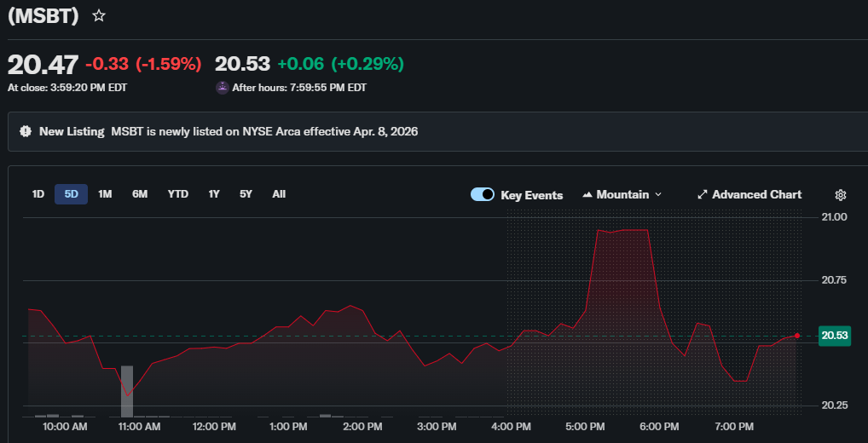Viewport: 868px width, 443px height.
Task: Show year-to-date YTD chart
Action: click(177, 194)
